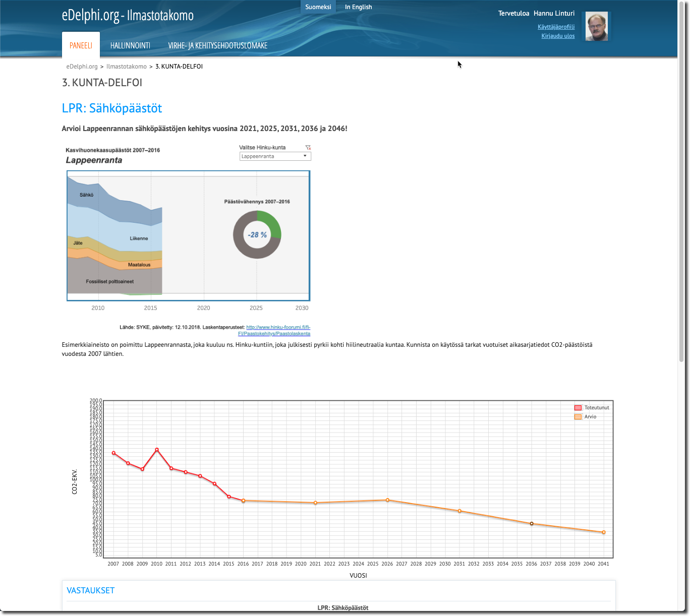Viewport: 690px width, 616px height.
Task: Click the red Toteutunut legend swatch
Action: tap(578, 408)
